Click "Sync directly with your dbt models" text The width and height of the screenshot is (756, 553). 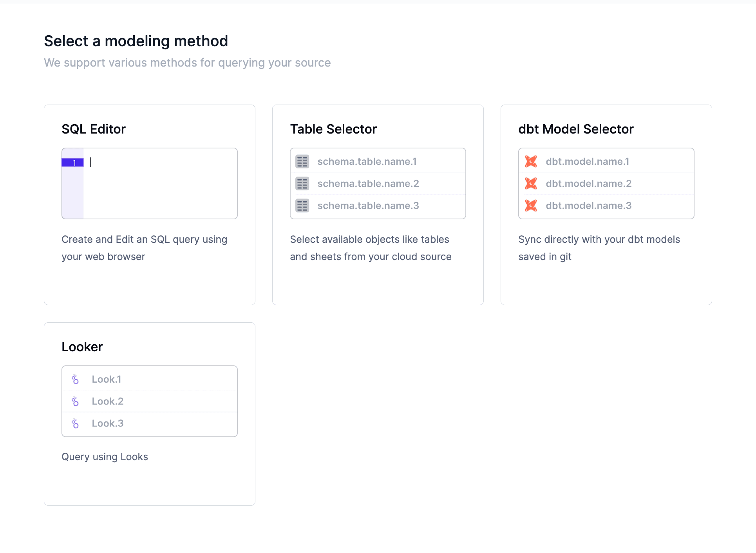coord(599,239)
